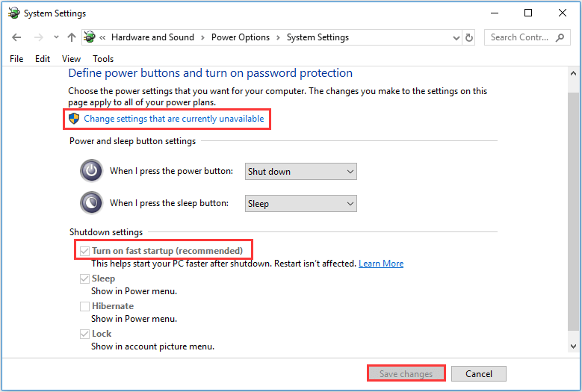Viewport: 582px width, 392px height.
Task: Click the Back navigation arrow
Action: coord(16,37)
